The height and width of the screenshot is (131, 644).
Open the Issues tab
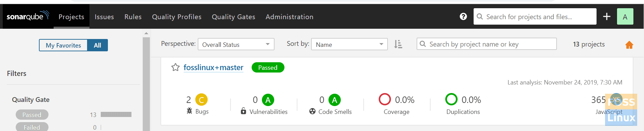(104, 16)
